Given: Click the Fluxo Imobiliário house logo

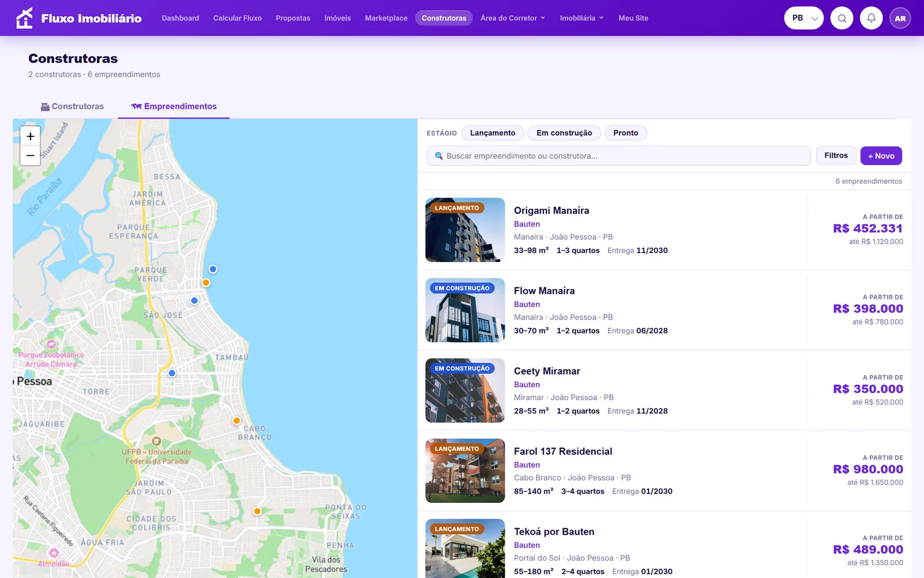Looking at the screenshot, I should coord(24,18).
